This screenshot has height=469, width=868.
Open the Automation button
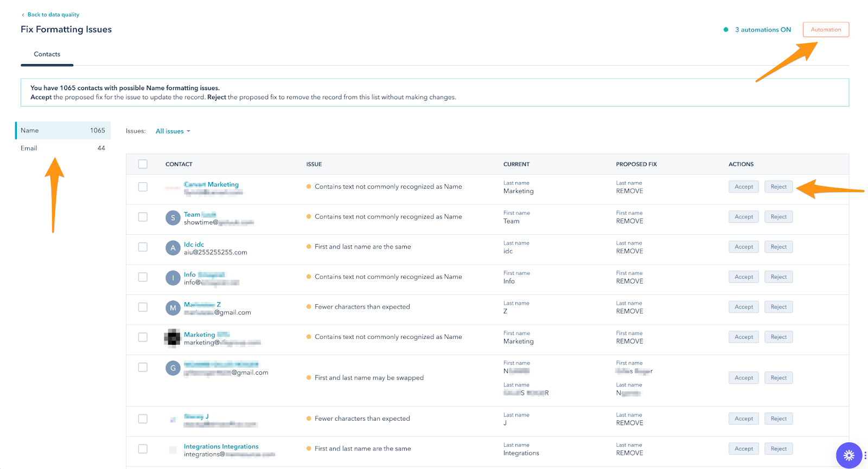click(825, 30)
